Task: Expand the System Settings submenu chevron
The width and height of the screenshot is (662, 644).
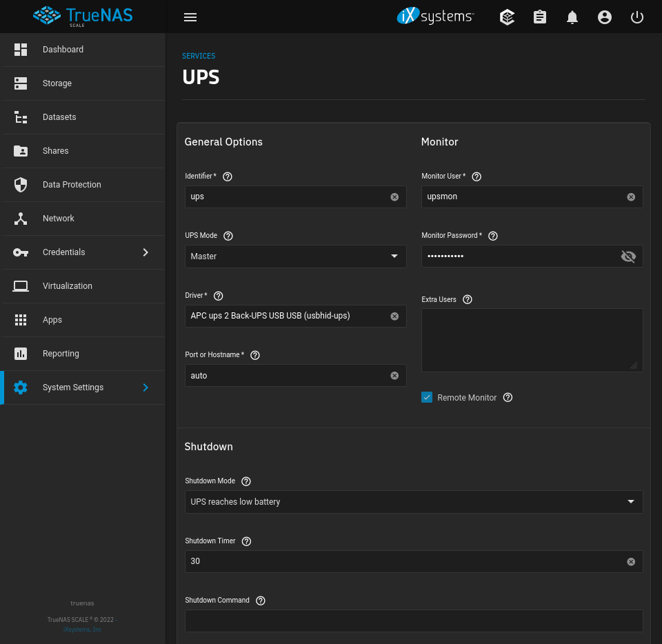Action: (146, 388)
